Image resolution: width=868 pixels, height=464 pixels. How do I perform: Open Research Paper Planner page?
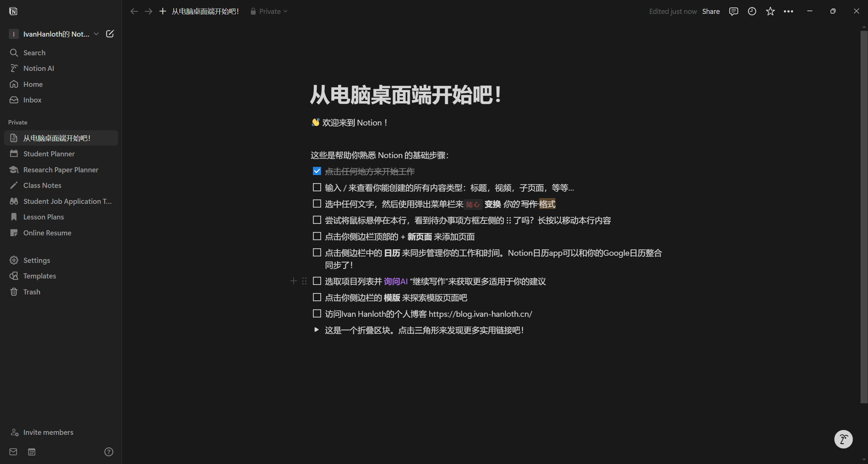[x=61, y=170]
